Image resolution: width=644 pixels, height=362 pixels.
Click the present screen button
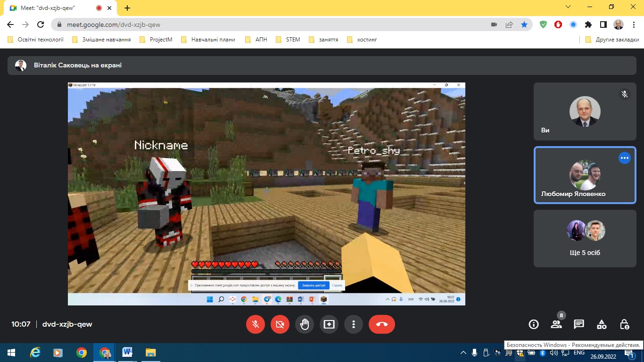pos(329,324)
